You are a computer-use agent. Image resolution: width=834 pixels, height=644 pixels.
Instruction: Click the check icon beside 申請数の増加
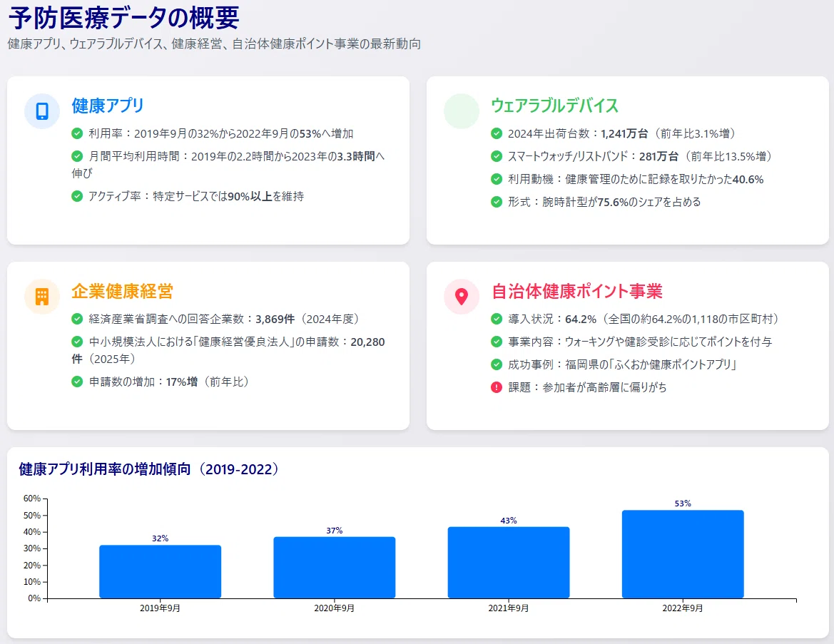(x=77, y=382)
